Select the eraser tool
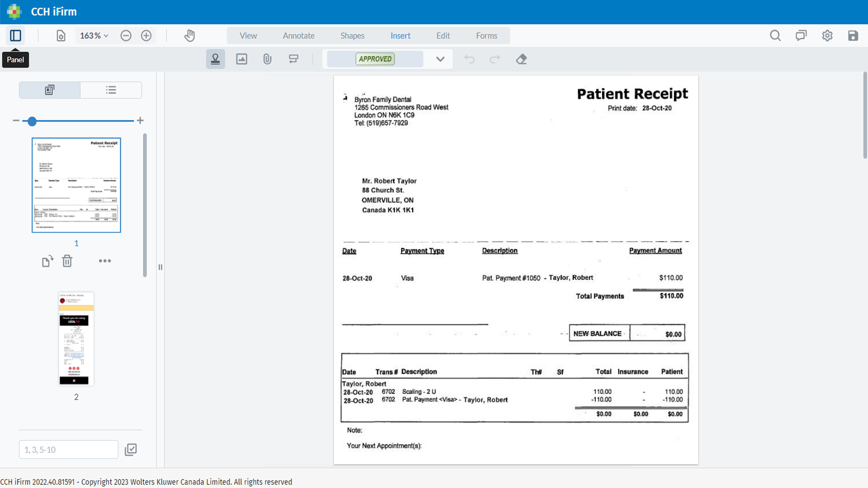 point(521,59)
